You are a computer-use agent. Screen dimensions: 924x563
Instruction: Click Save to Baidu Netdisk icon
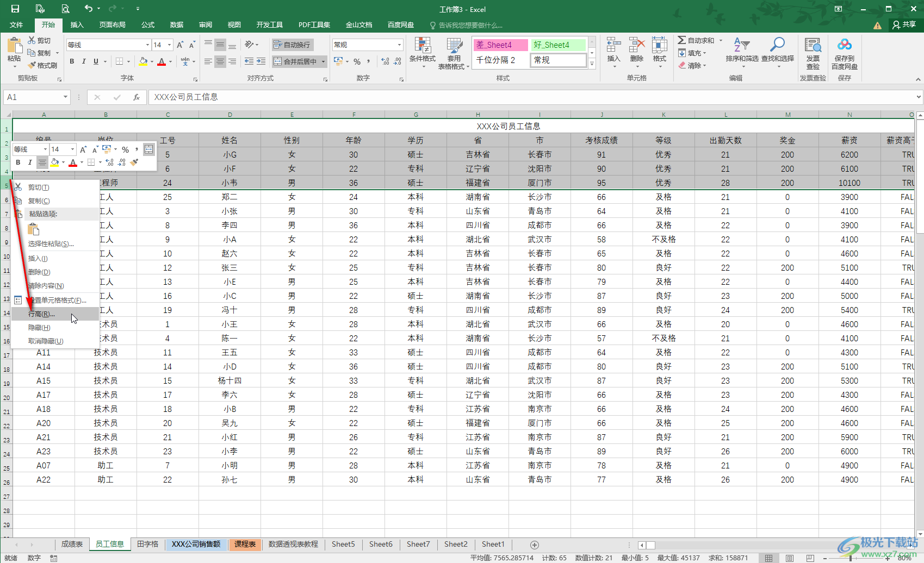click(845, 45)
